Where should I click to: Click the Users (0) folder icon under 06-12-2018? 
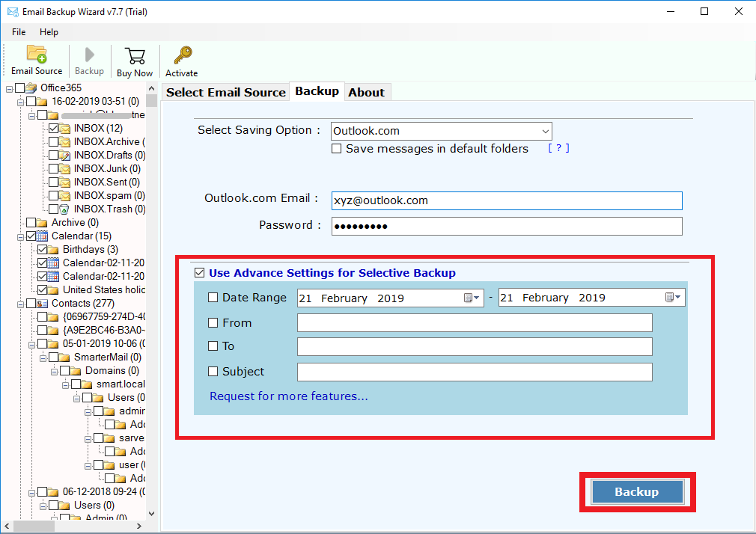(x=64, y=505)
